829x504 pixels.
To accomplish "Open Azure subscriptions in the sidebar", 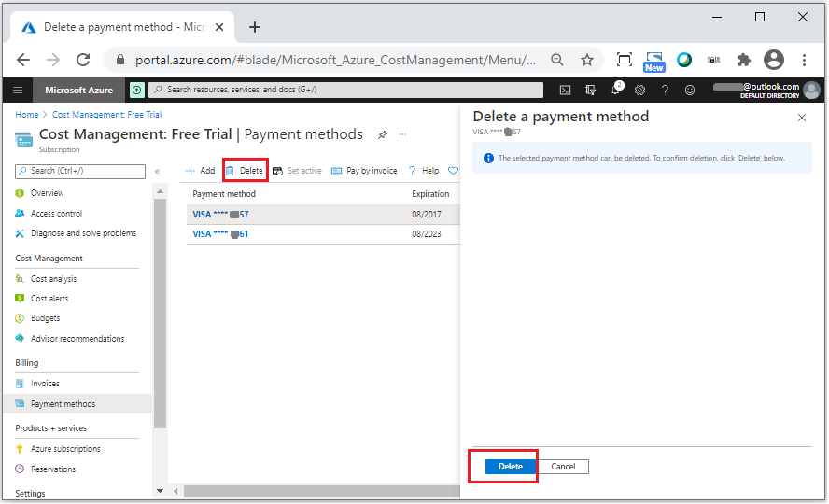I will 65,449.
